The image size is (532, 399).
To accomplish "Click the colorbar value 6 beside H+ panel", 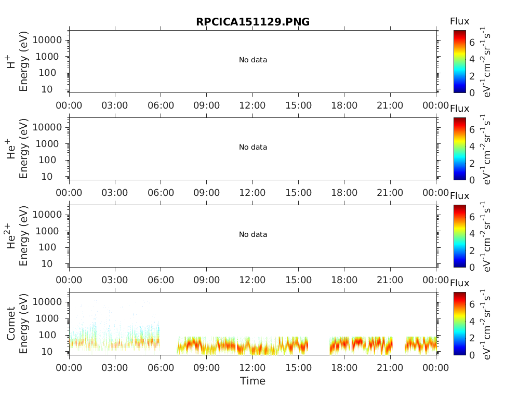I will [472, 43].
